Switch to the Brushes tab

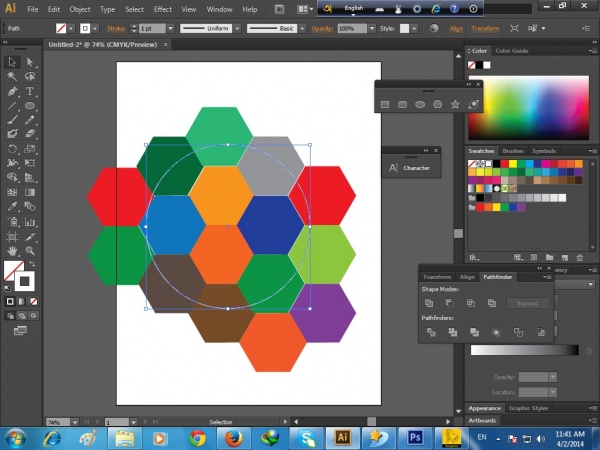(x=513, y=150)
